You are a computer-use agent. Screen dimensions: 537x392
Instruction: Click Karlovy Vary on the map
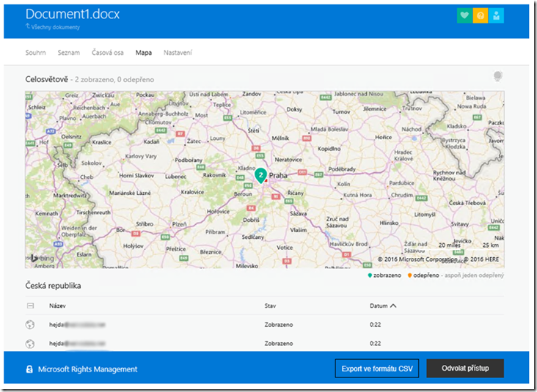141,156
